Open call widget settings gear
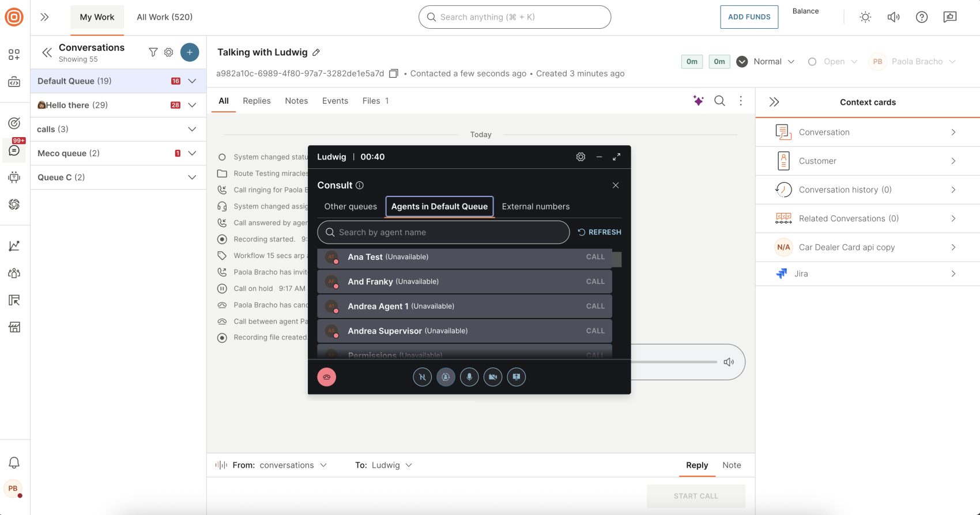 point(581,157)
